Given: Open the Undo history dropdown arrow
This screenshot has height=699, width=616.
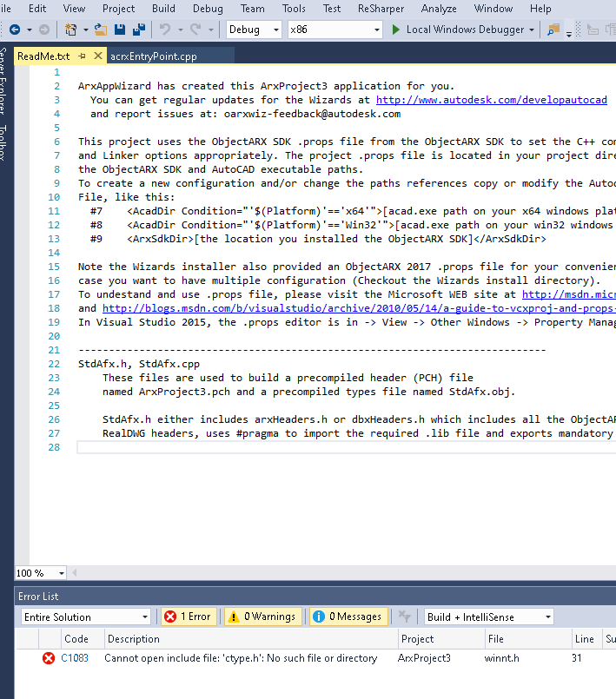Looking at the screenshot, I should (x=180, y=30).
